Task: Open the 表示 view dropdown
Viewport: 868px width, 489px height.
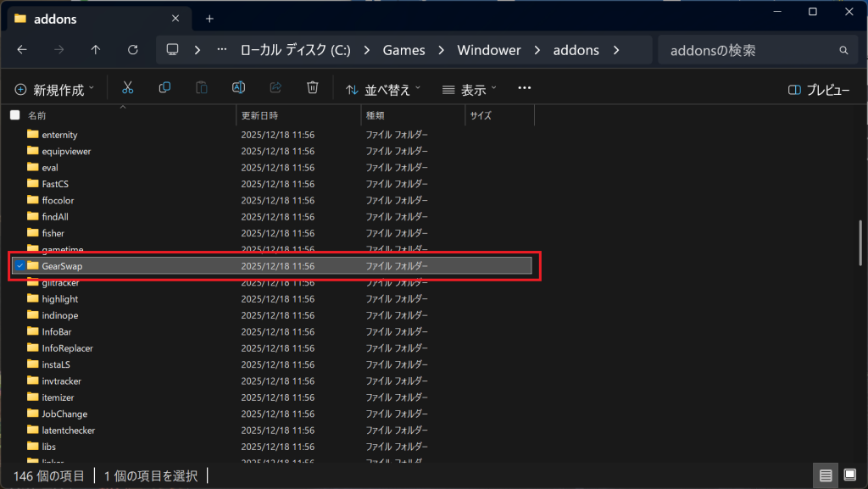Action: click(470, 89)
